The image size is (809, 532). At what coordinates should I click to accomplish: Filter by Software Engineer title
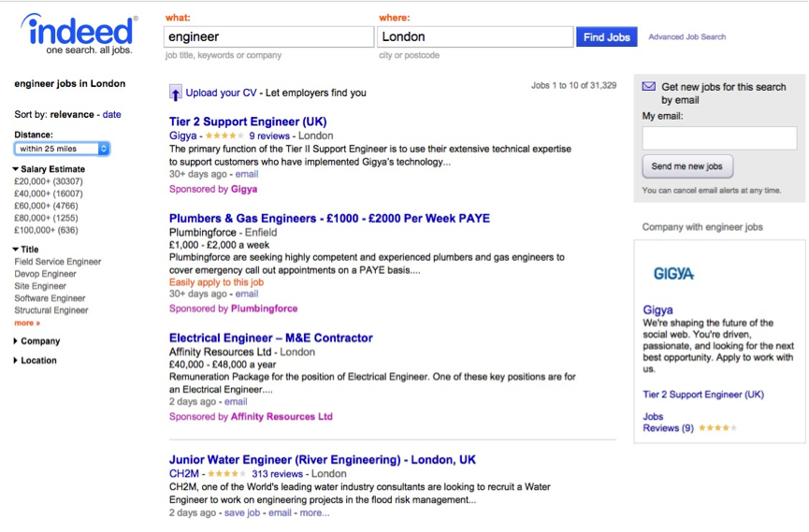pos(51,298)
